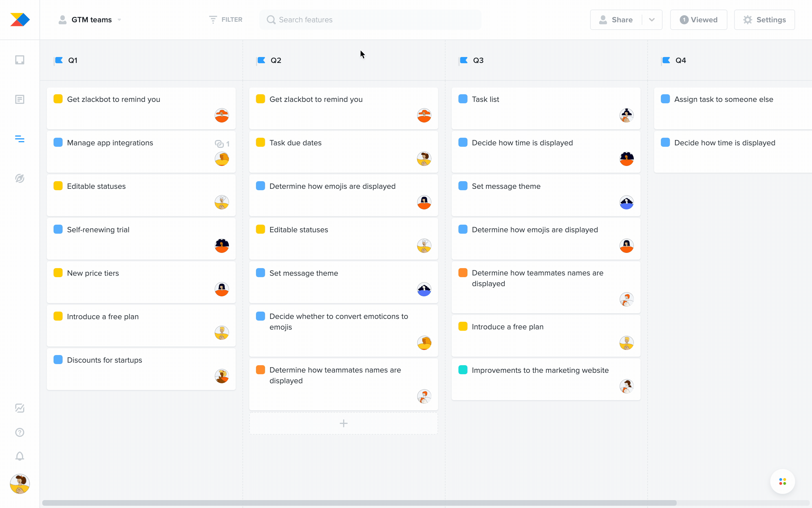Open the Help question mark icon
The width and height of the screenshot is (812, 508).
pos(20,432)
